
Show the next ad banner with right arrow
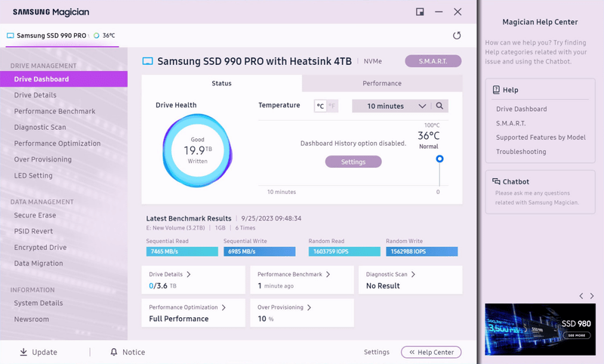(x=591, y=296)
